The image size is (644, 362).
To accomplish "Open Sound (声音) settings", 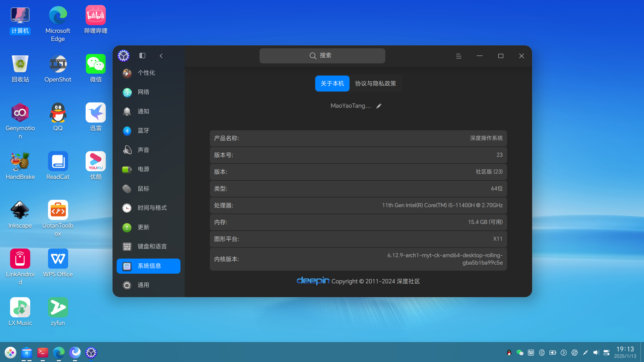I will pyautogui.click(x=148, y=150).
